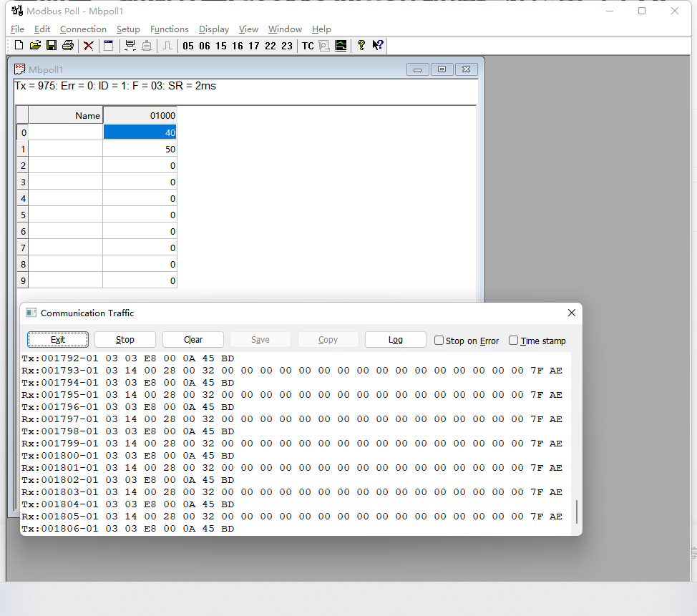The width and height of the screenshot is (697, 616).
Task: Click the Log button
Action: tap(396, 340)
